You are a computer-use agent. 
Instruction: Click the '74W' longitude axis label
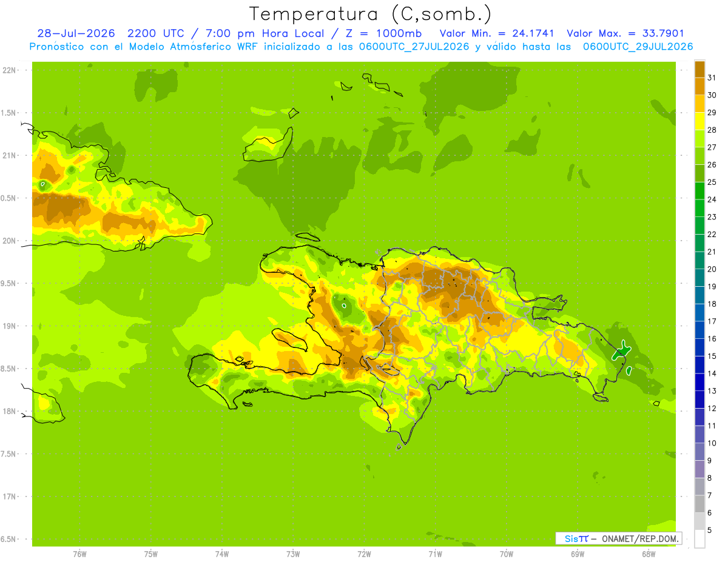[222, 554]
